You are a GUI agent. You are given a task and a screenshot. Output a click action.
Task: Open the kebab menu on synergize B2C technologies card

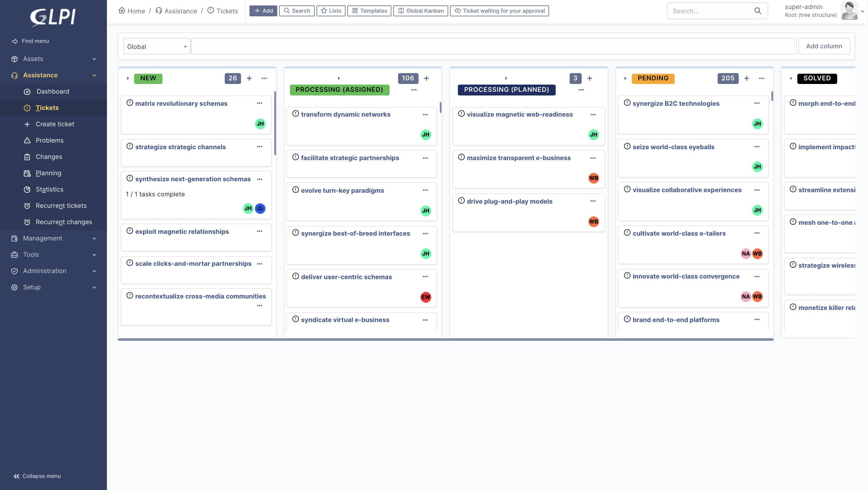[x=757, y=103]
